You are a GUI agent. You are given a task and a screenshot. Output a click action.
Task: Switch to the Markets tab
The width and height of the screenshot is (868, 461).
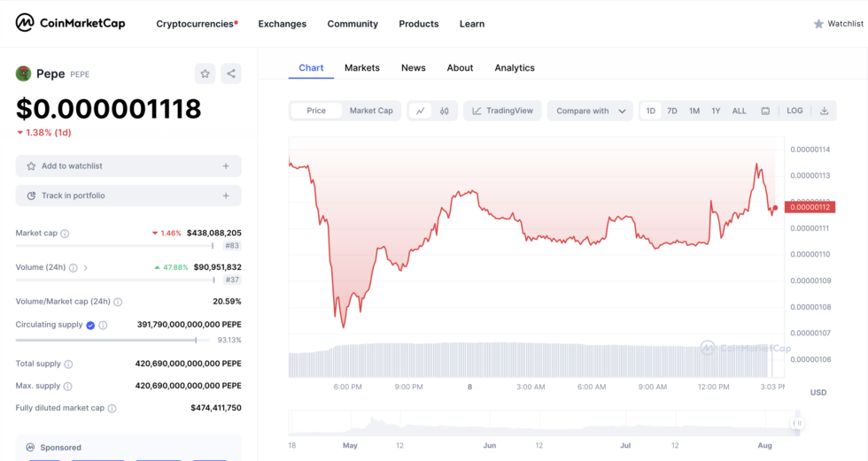click(x=362, y=68)
